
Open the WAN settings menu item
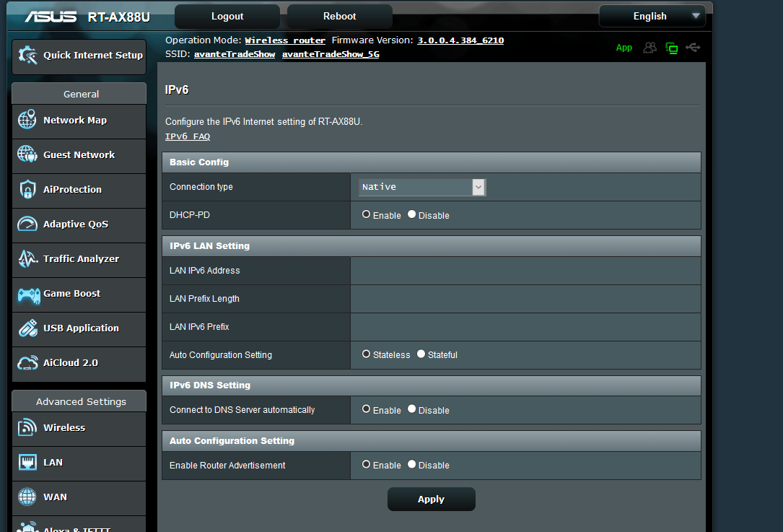[79, 498]
